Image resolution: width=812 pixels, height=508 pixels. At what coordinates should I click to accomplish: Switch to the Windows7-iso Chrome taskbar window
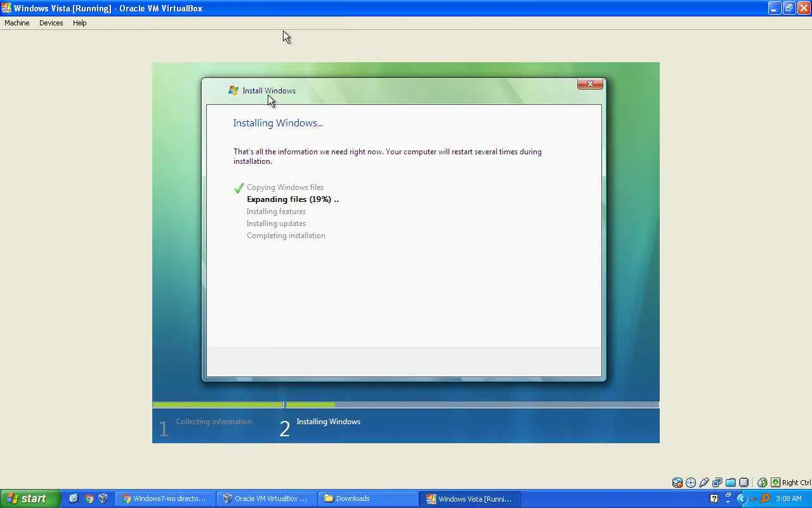coord(166,498)
